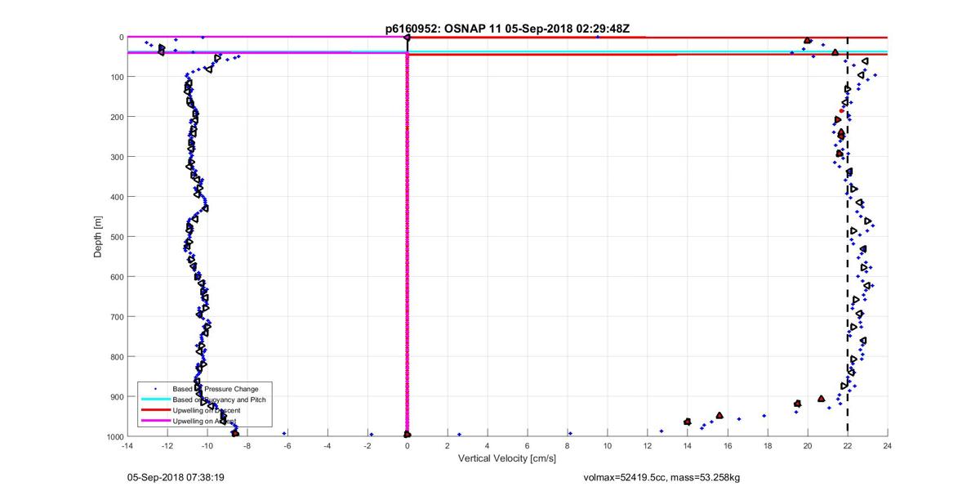The height and width of the screenshot is (491, 980).
Task: Click x-axis tick label 24
Action: click(x=888, y=445)
